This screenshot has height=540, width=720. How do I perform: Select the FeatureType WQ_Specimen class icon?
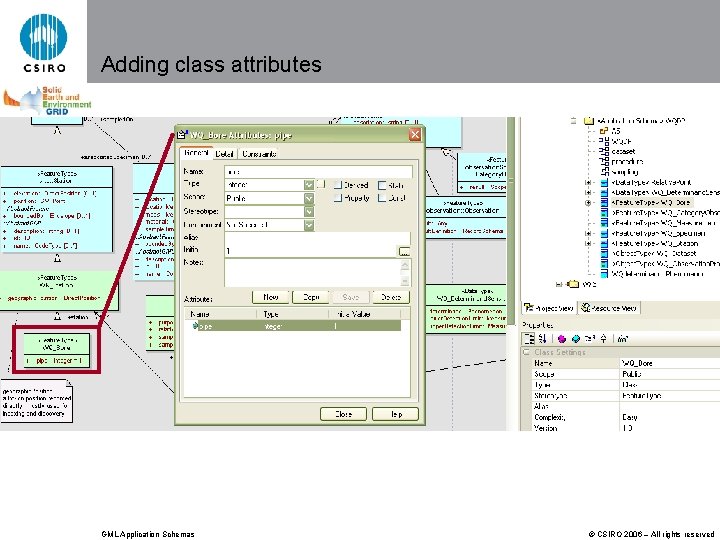click(604, 233)
